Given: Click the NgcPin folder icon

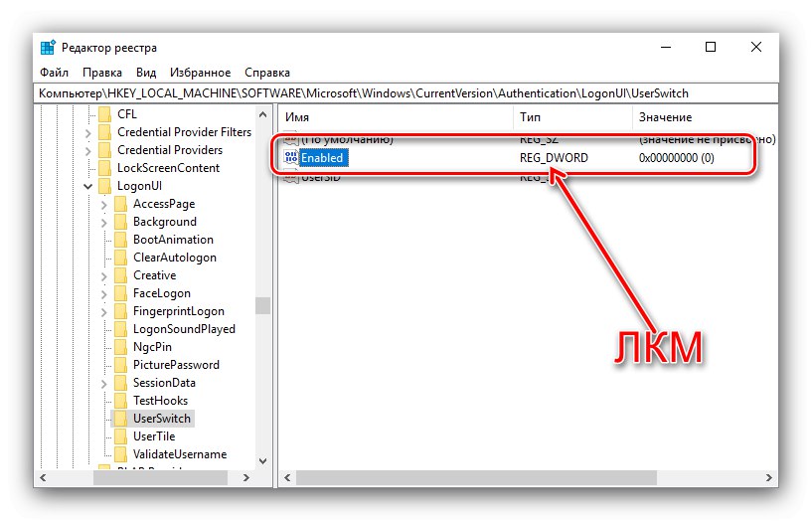Looking at the screenshot, I should click(120, 347).
